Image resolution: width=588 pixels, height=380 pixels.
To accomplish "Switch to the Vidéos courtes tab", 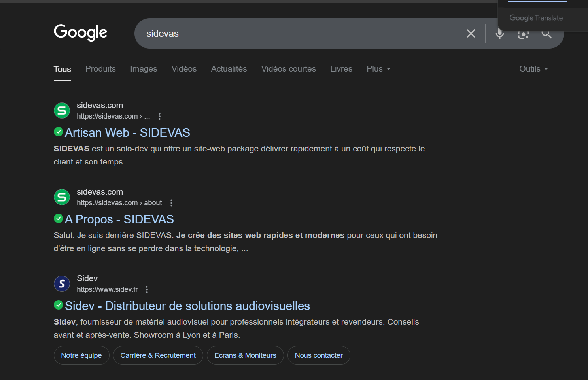I will click(x=289, y=69).
